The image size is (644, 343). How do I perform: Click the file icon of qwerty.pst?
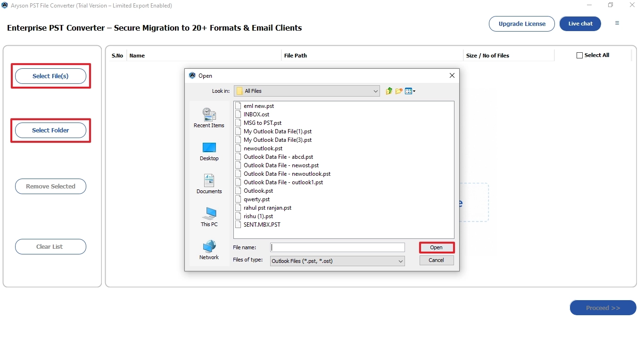(x=238, y=199)
